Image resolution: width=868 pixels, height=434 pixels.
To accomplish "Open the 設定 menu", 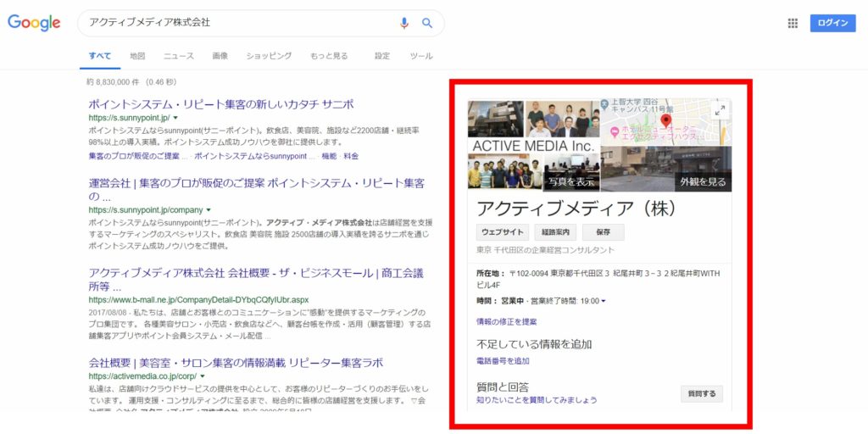I will pyautogui.click(x=382, y=56).
